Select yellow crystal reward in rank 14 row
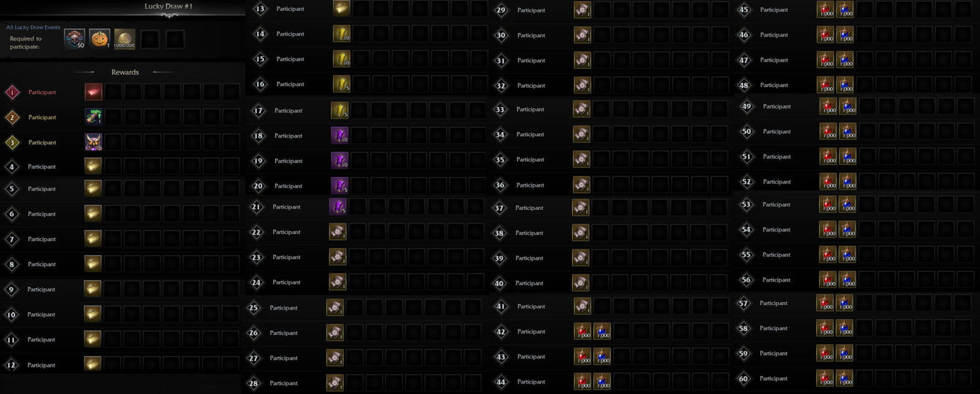This screenshot has height=394, width=980. (342, 34)
